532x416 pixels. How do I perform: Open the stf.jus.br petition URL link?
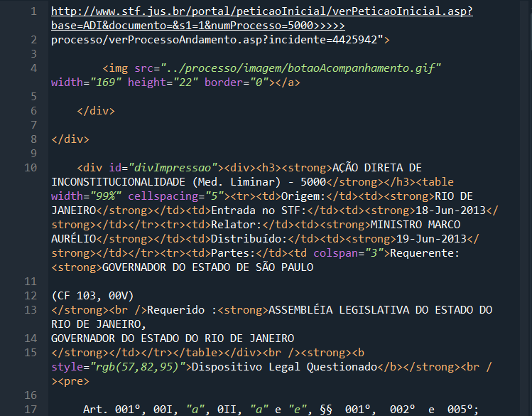(262, 18)
